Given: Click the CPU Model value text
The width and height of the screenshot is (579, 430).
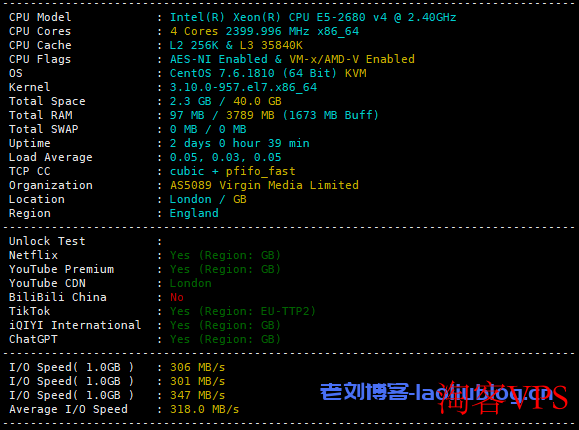Looking at the screenshot, I should point(313,17).
